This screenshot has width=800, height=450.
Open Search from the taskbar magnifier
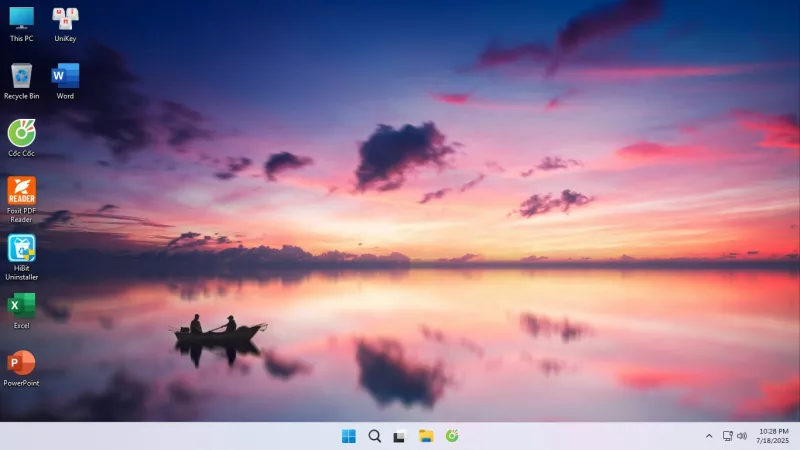[x=374, y=436]
